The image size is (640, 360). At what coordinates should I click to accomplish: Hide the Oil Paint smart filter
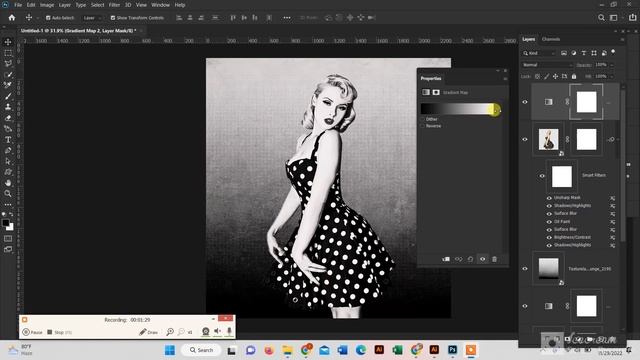[549, 222]
